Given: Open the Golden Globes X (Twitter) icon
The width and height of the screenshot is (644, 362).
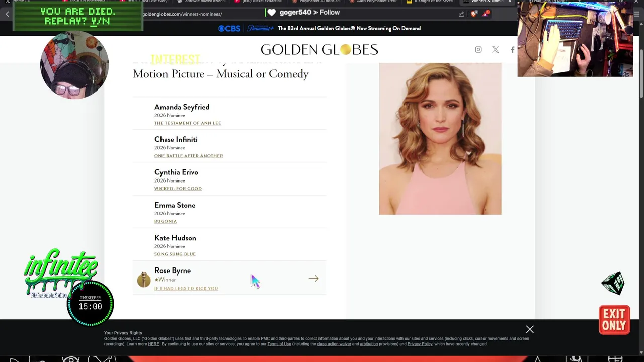Looking at the screenshot, I should coord(496,49).
